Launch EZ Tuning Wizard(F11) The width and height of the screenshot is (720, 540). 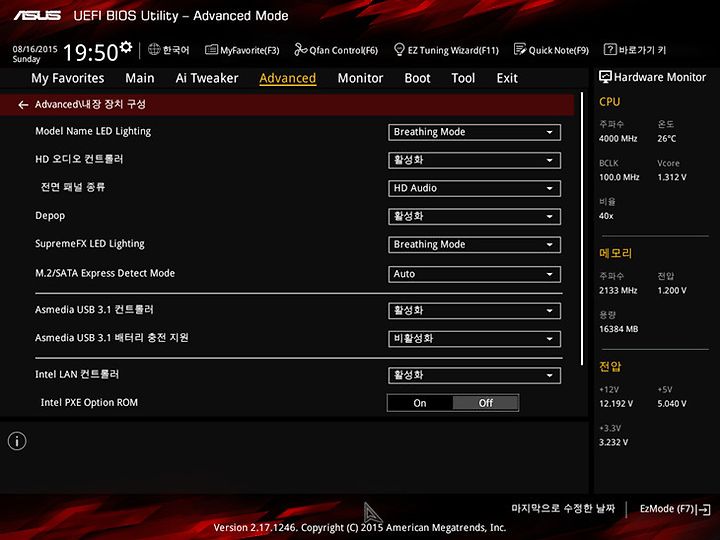pos(446,50)
